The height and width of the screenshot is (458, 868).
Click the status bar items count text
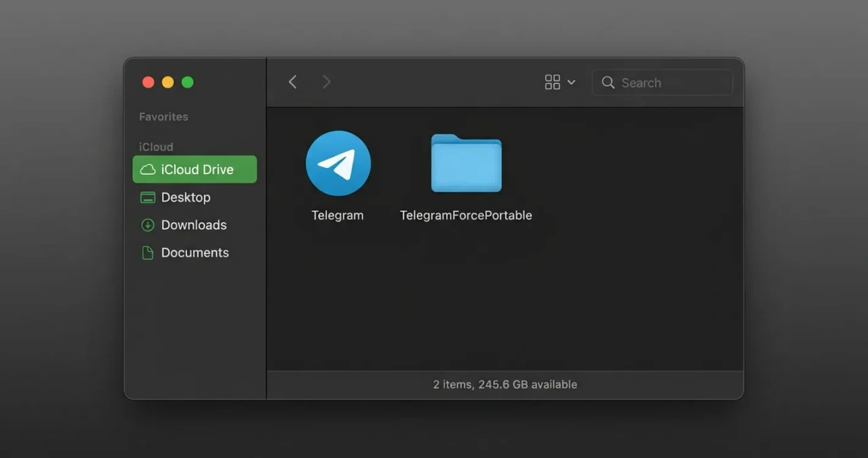pyautogui.click(x=505, y=384)
